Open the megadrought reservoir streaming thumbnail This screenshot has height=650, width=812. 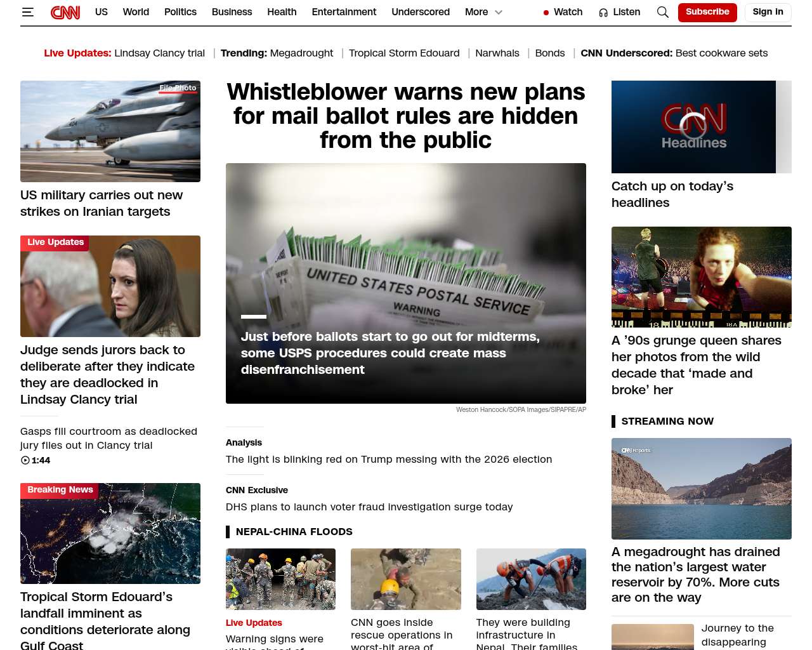click(x=702, y=489)
